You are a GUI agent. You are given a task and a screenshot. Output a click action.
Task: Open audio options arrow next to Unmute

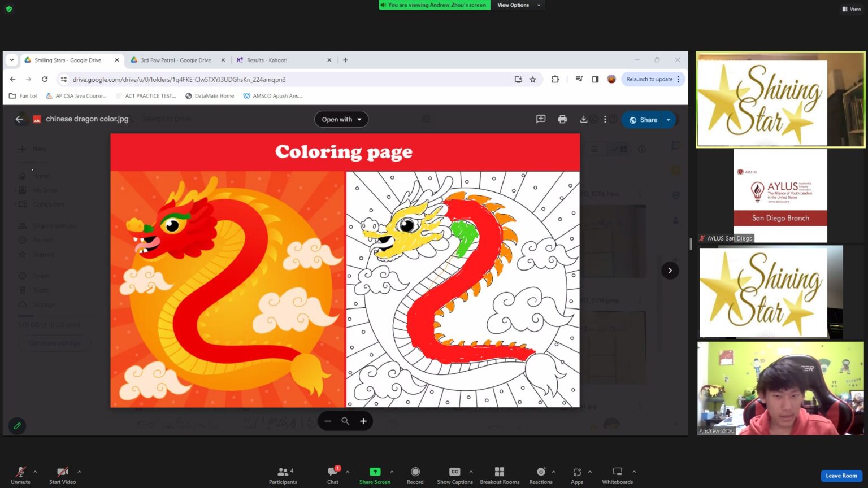pos(35,472)
